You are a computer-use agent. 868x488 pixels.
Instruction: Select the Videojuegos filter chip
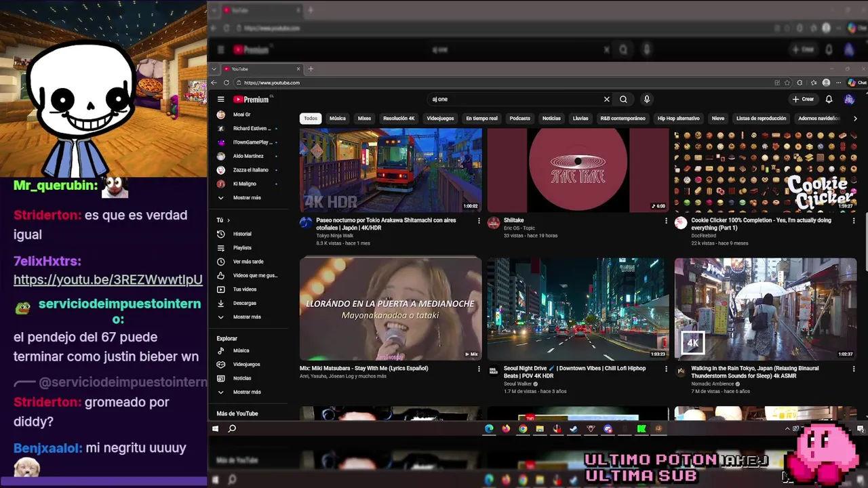[440, 119]
